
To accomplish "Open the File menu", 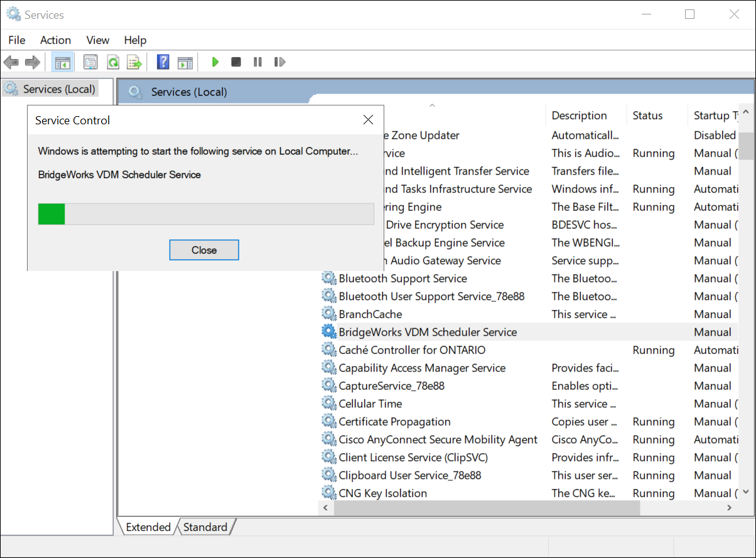I will tap(17, 40).
